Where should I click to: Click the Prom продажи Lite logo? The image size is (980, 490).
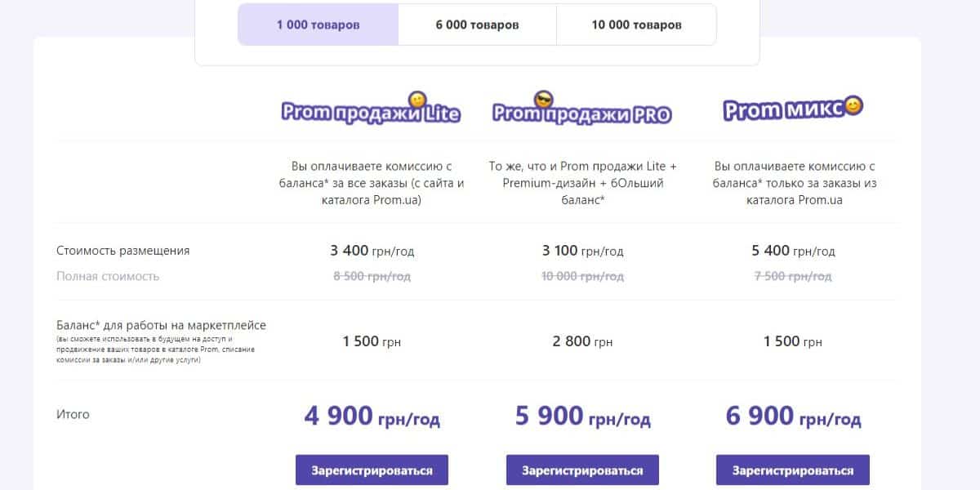pyautogui.click(x=371, y=109)
